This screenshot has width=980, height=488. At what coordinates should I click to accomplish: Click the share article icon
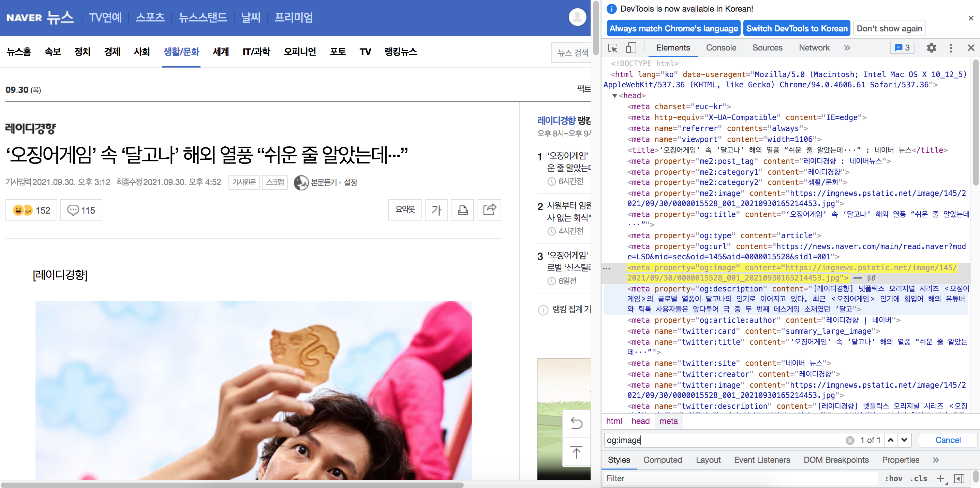(x=489, y=210)
